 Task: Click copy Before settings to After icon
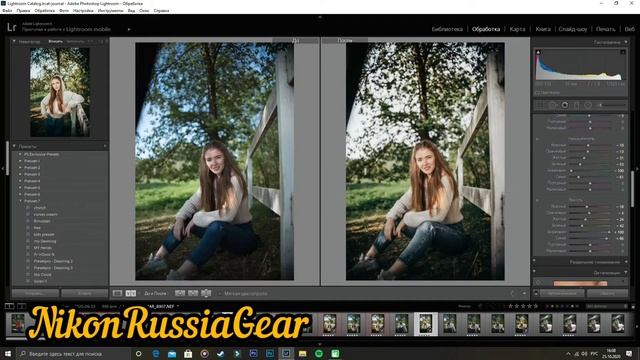pos(180,293)
